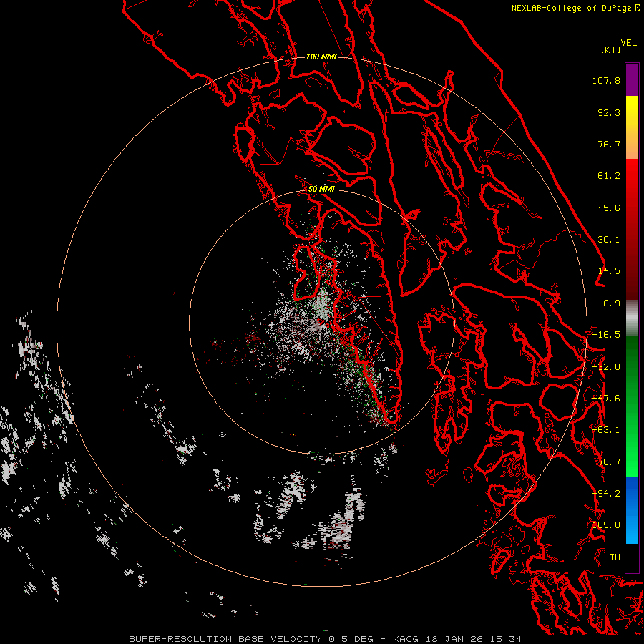This screenshot has width=644, height=644.
Task: Click the 45.6 velocity scale value
Action: (x=609, y=208)
